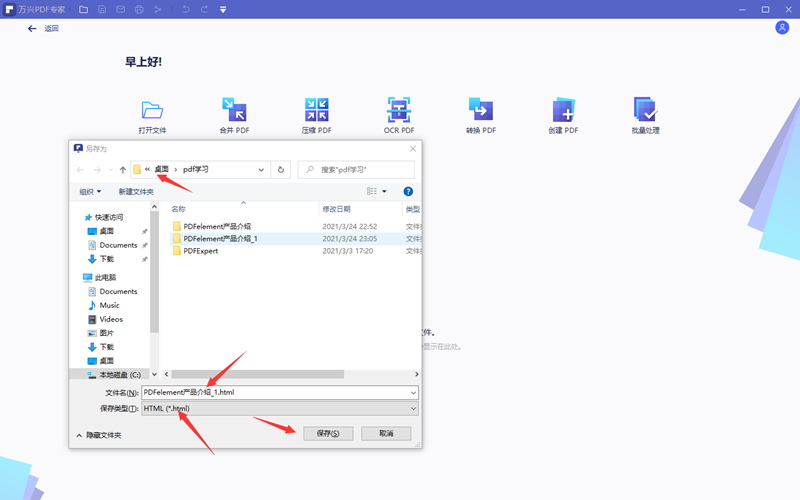Launch the 批量处理 batch process tool
Image resolution: width=800 pixels, height=500 pixels.
point(645,110)
